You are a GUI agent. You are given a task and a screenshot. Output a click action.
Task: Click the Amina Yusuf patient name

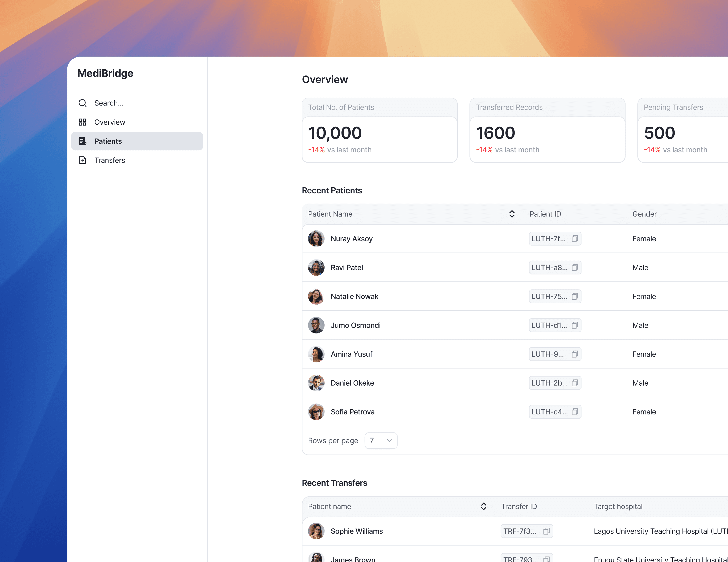pos(352,354)
